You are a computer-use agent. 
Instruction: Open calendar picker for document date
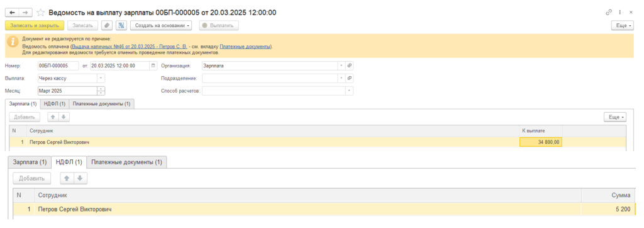(153, 66)
